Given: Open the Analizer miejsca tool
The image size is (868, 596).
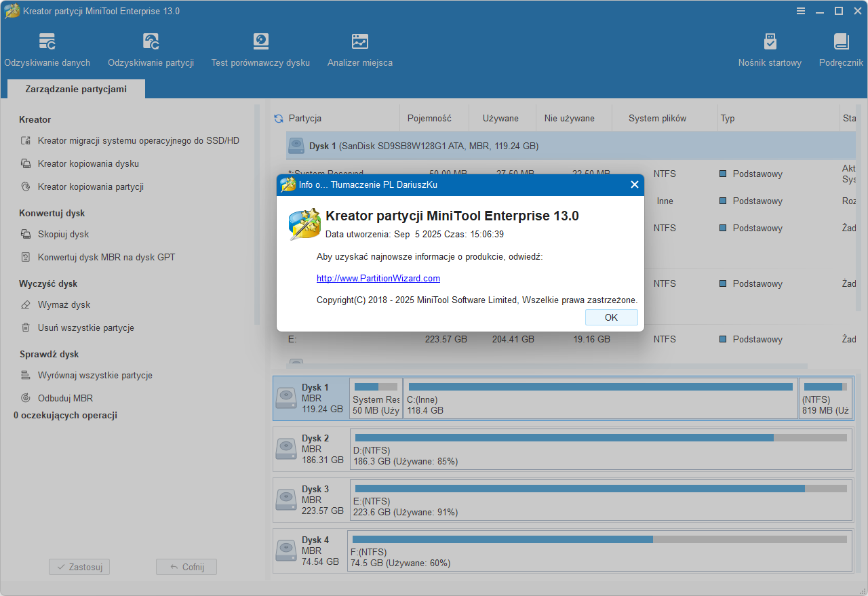Looking at the screenshot, I should (x=360, y=50).
